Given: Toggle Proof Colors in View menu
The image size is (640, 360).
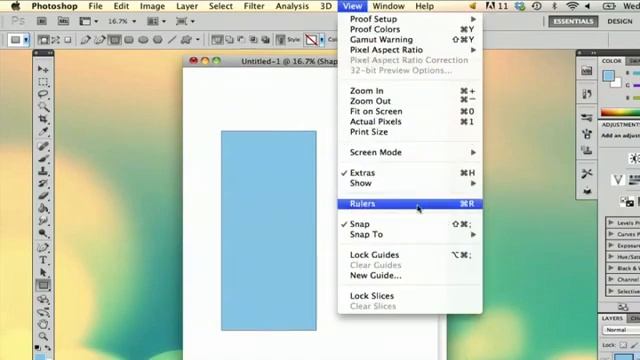Looking at the screenshot, I should coord(410,29).
